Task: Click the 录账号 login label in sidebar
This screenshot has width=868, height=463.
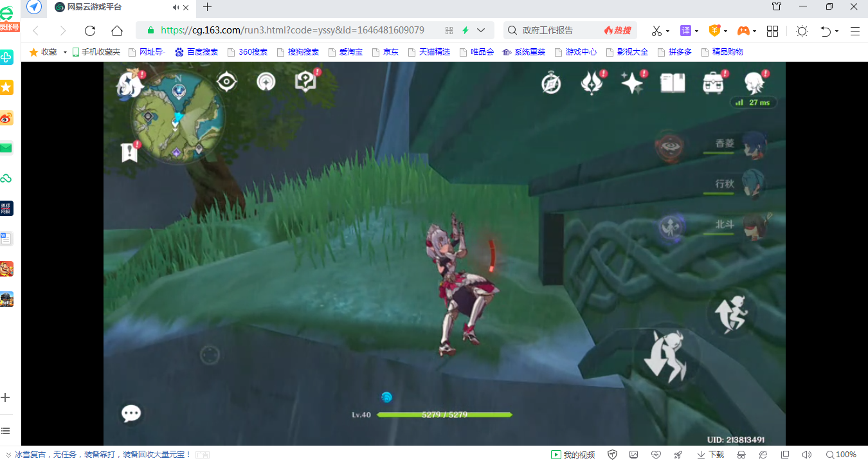Action: coord(10,27)
